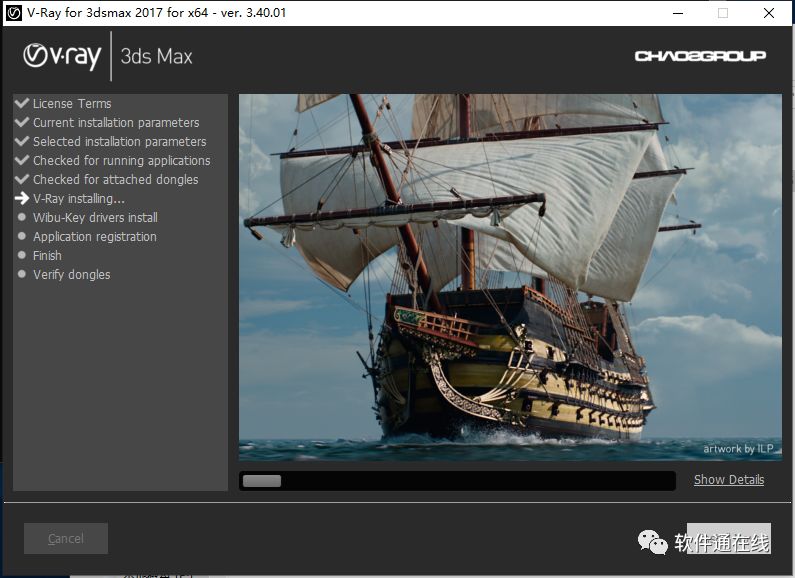Select the Finish step text

point(47,256)
